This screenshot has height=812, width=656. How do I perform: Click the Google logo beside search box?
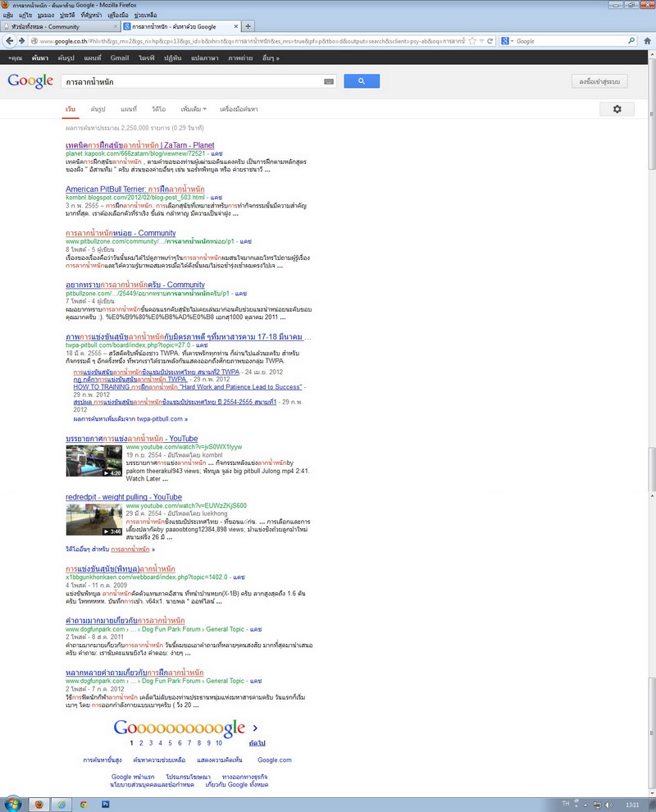30,80
